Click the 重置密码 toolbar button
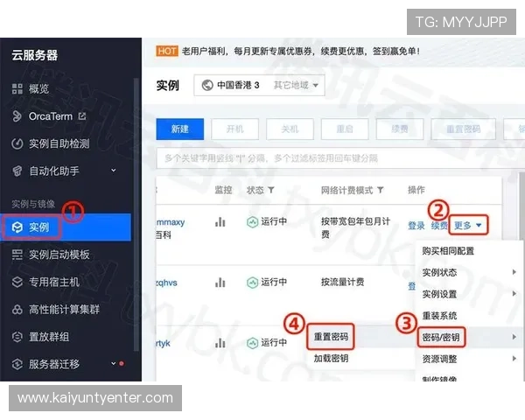The height and width of the screenshot is (420, 525). click(x=464, y=129)
